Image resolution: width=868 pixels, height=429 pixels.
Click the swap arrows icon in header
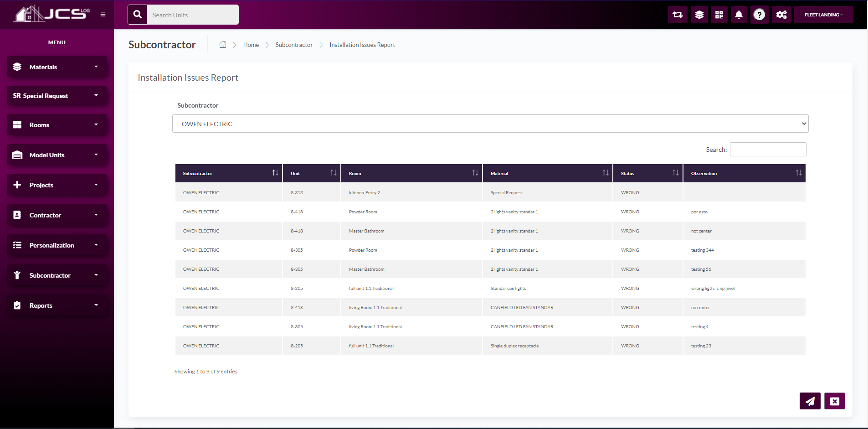678,15
